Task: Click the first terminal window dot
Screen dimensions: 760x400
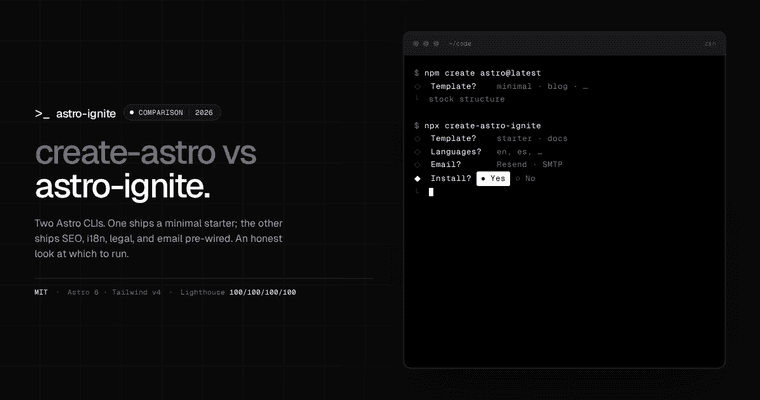Action: (x=416, y=44)
